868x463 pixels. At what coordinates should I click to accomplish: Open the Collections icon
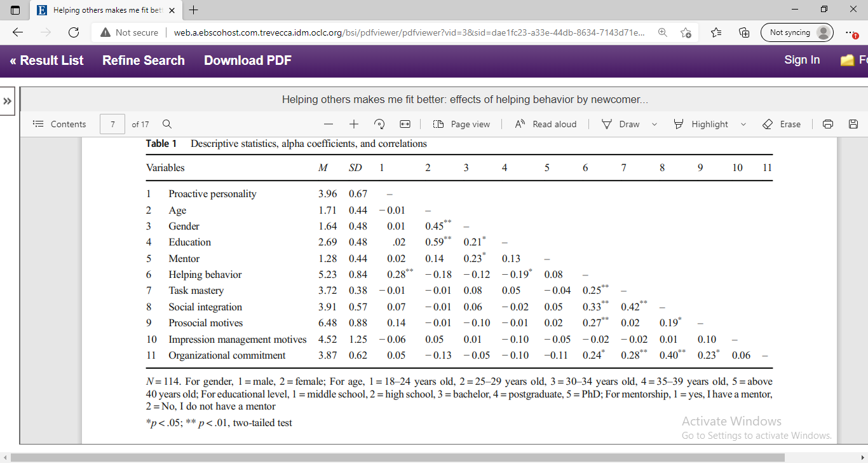tap(744, 32)
